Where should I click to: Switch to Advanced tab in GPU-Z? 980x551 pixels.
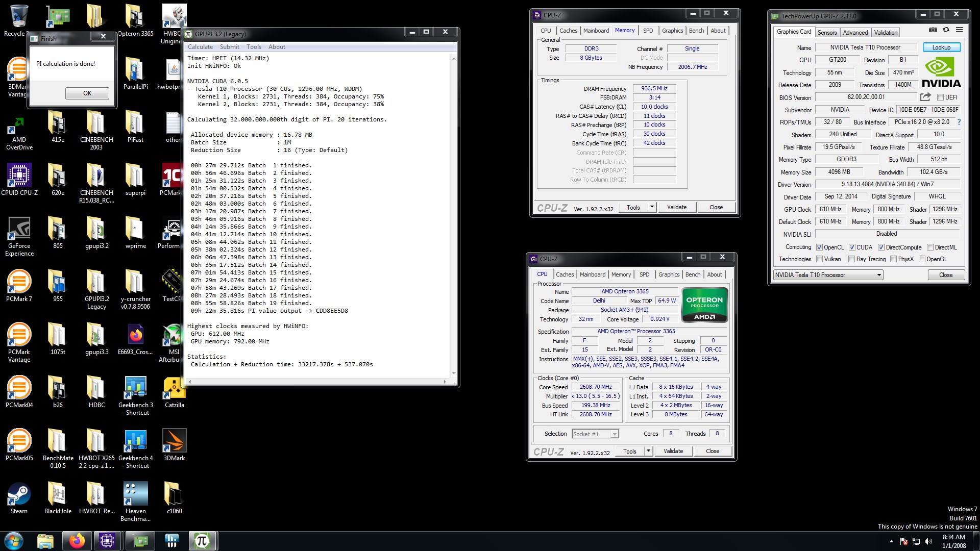855,33
